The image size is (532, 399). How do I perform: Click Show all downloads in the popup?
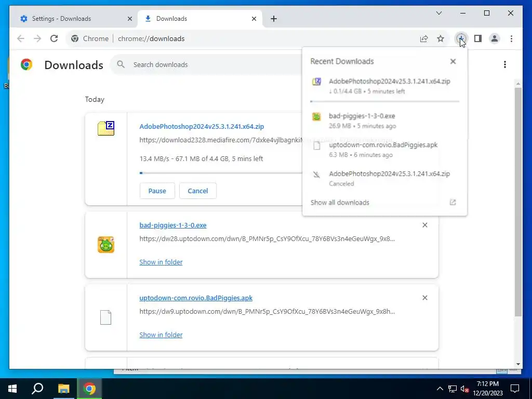[x=340, y=203]
